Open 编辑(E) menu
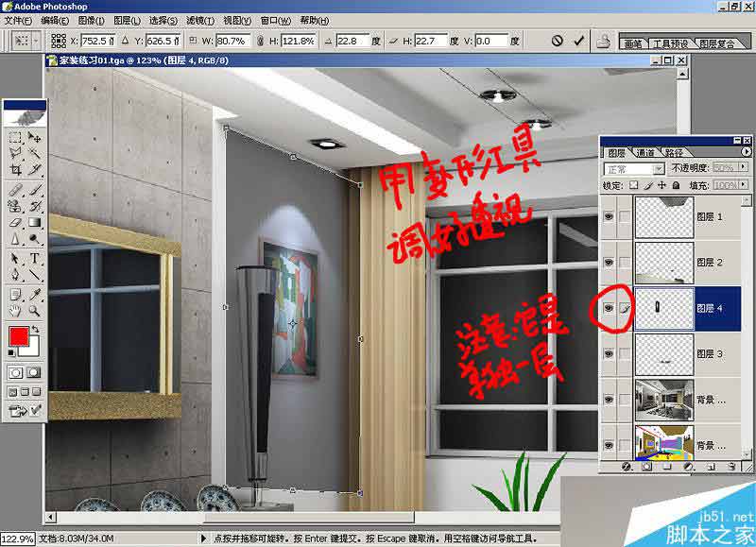 pos(55,21)
